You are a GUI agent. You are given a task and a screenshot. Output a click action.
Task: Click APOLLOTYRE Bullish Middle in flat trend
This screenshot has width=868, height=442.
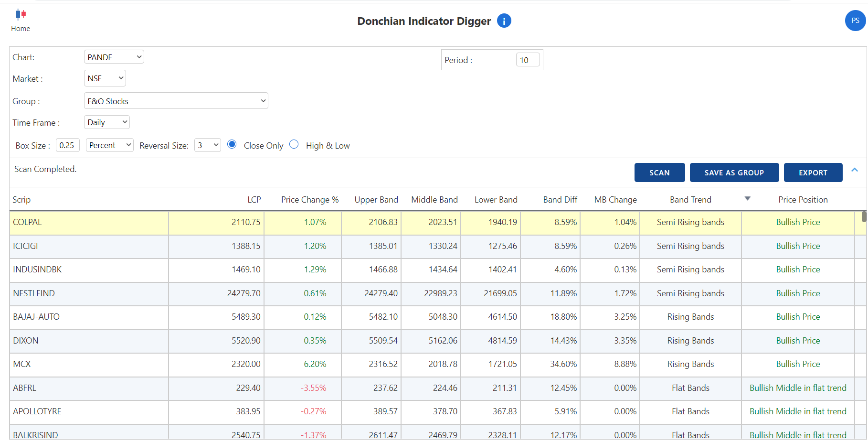(x=798, y=411)
